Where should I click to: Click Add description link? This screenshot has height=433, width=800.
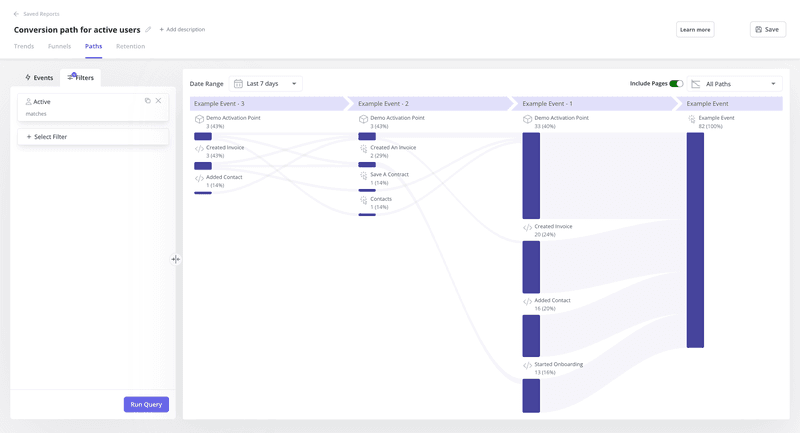(182, 30)
